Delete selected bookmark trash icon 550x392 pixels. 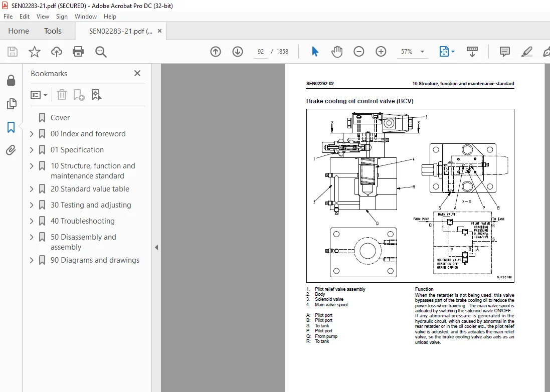click(x=62, y=95)
